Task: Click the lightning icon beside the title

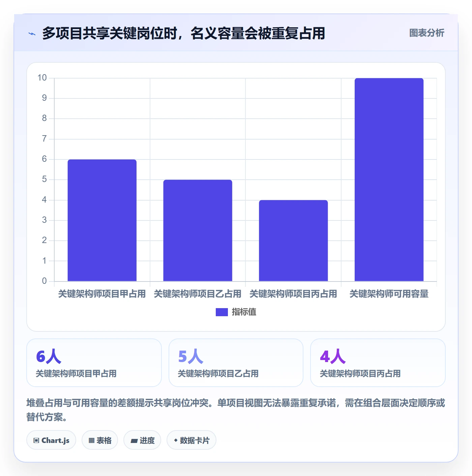Action: pos(32,34)
